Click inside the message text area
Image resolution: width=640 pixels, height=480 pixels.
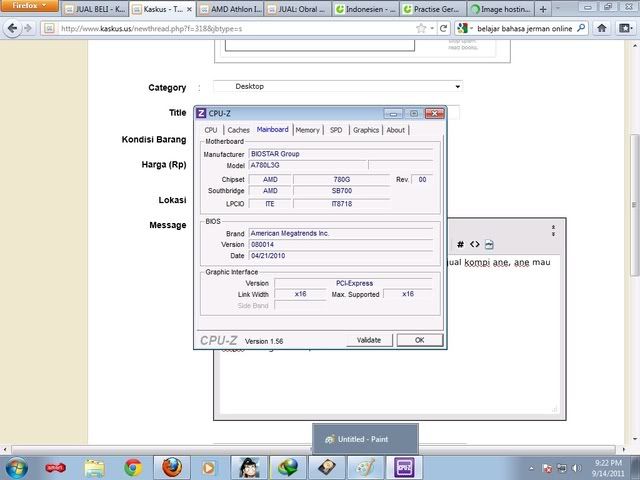click(389, 335)
